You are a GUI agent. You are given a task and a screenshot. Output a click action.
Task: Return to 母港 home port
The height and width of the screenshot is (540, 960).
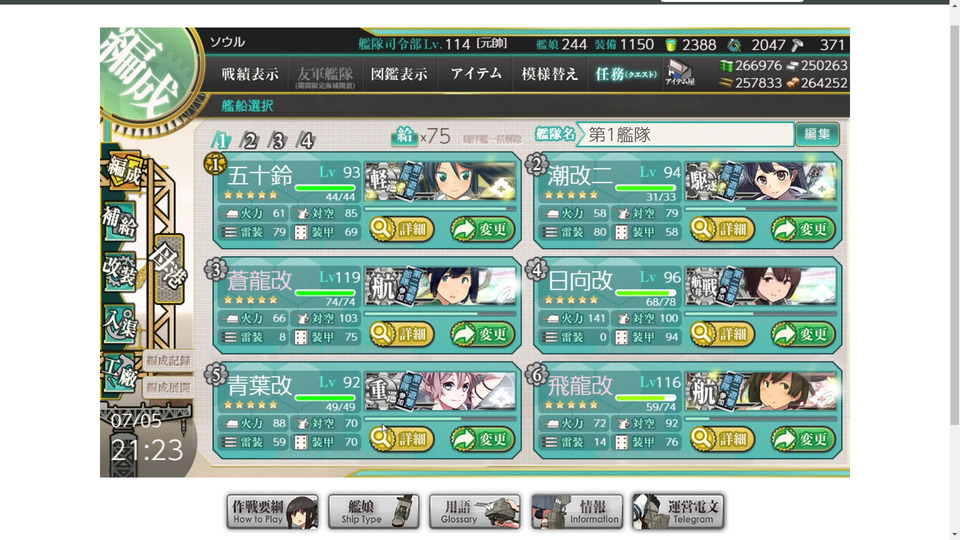[168, 268]
